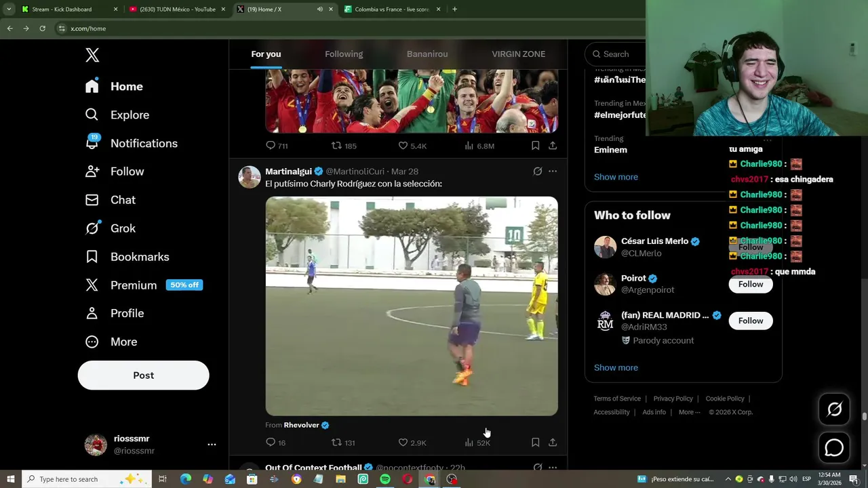The width and height of the screenshot is (868, 488).
Task: Open Terms of Service link
Action: pyautogui.click(x=617, y=399)
